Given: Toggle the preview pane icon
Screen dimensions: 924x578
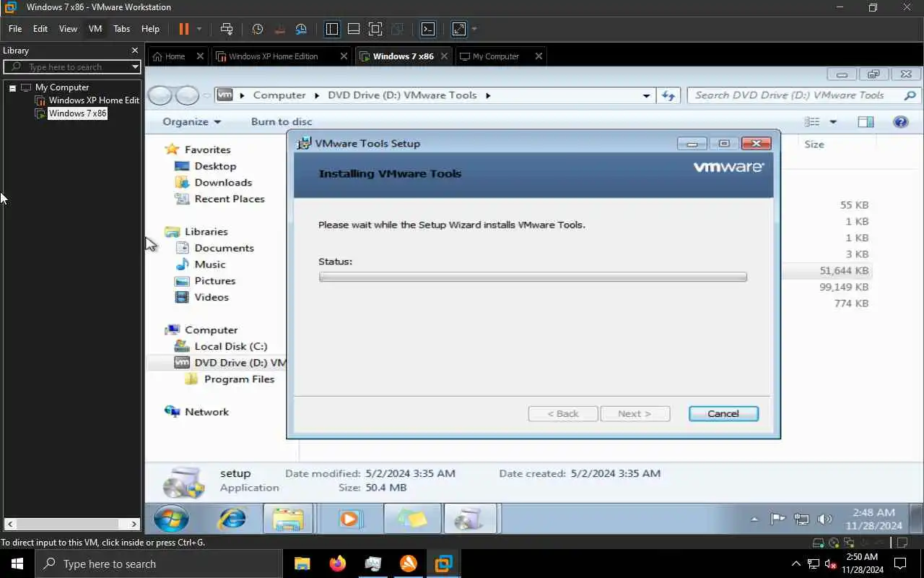Looking at the screenshot, I should 866,122.
